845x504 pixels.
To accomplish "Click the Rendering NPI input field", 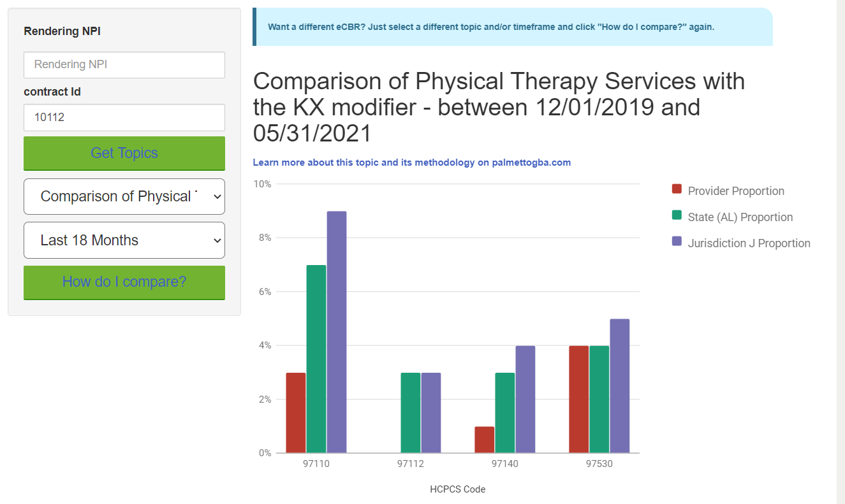I will pyautogui.click(x=124, y=64).
